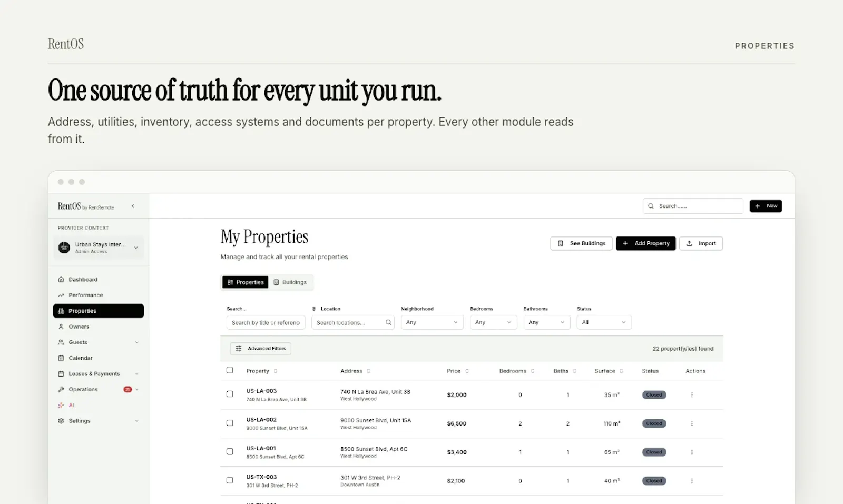Screen dimensions: 843x504
Task: Select the Properties tab
Action: tap(245, 282)
